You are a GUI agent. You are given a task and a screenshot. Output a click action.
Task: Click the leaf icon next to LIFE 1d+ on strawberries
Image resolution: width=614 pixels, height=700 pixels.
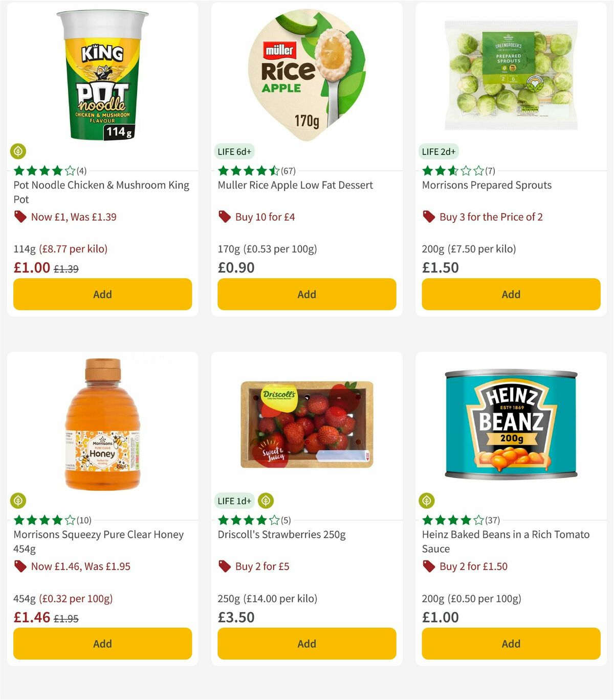pos(266,501)
